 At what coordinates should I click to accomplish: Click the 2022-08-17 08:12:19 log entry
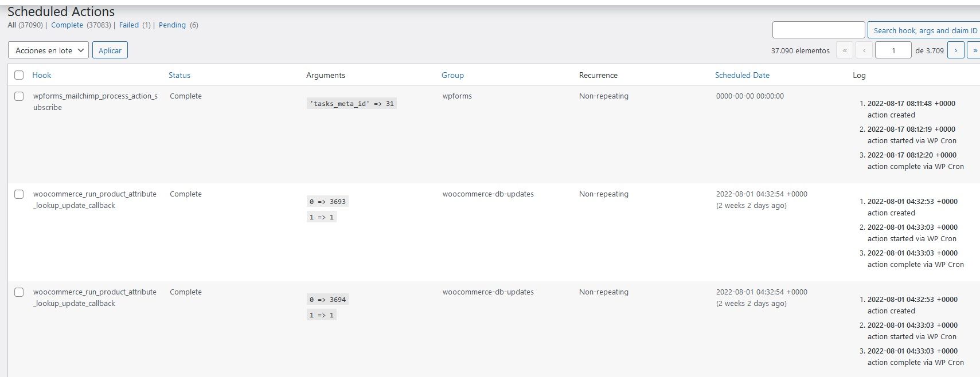pos(911,129)
